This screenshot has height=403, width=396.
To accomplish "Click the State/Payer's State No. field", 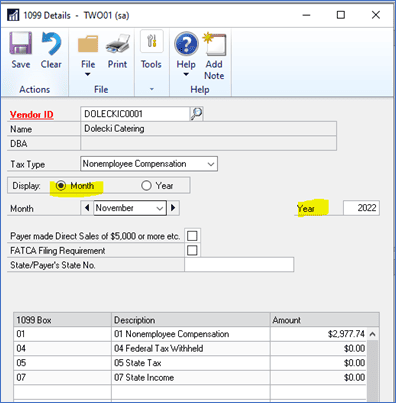I will pos(239,265).
